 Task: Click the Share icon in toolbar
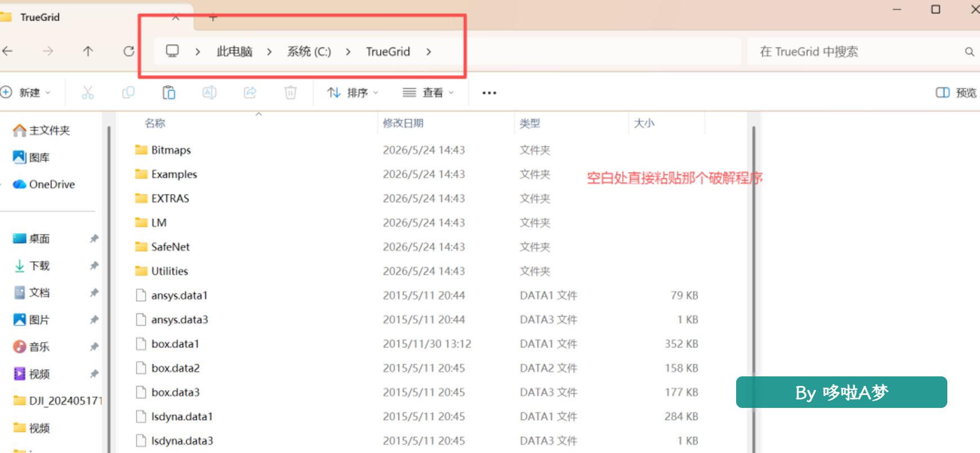[x=250, y=92]
